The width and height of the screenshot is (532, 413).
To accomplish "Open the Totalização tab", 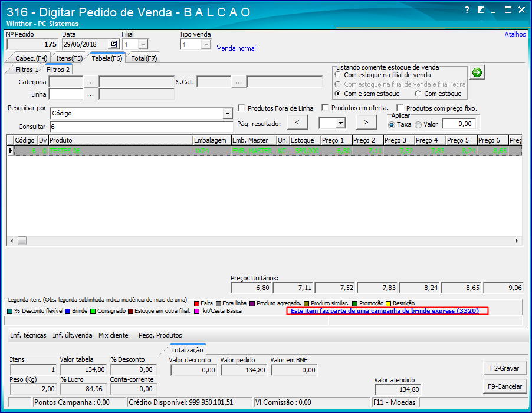I will click(x=187, y=349).
